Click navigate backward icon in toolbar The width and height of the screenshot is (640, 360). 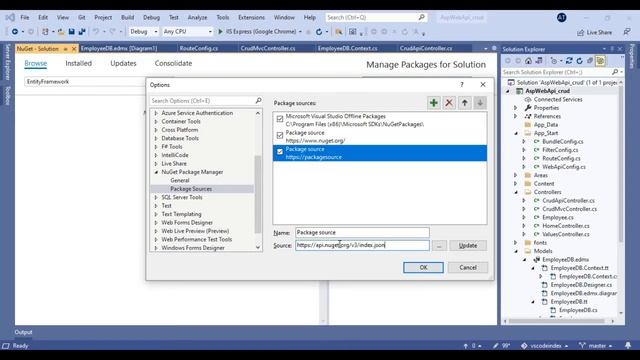pyautogui.click(x=15, y=31)
